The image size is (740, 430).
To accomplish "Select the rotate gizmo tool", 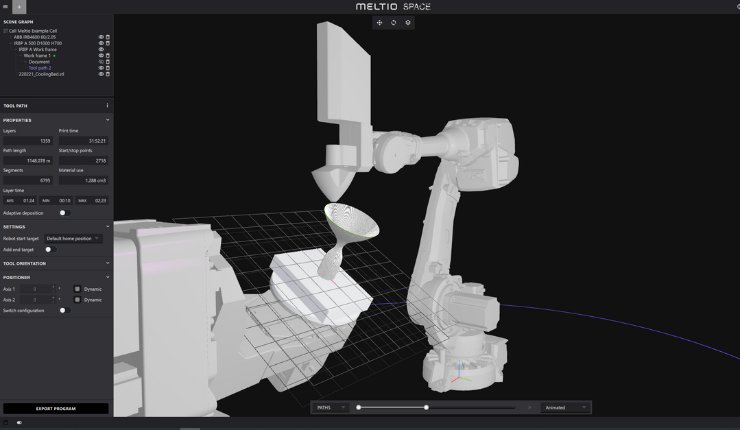I will pyautogui.click(x=393, y=22).
